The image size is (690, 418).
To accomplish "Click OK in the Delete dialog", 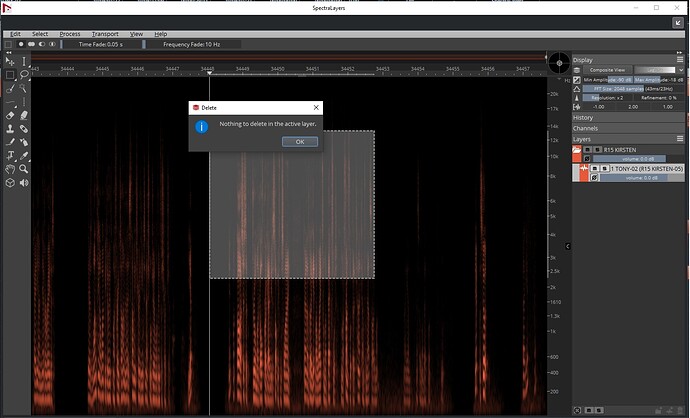I will click(x=300, y=142).
